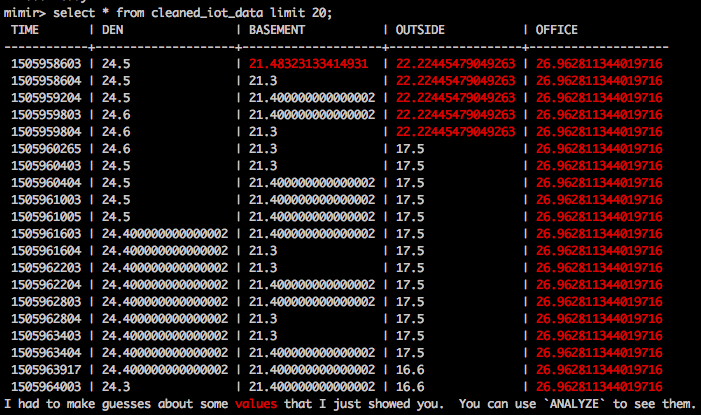
Task: Click OUTSIDE value 17.5 in row 1505960265
Action: (x=410, y=149)
